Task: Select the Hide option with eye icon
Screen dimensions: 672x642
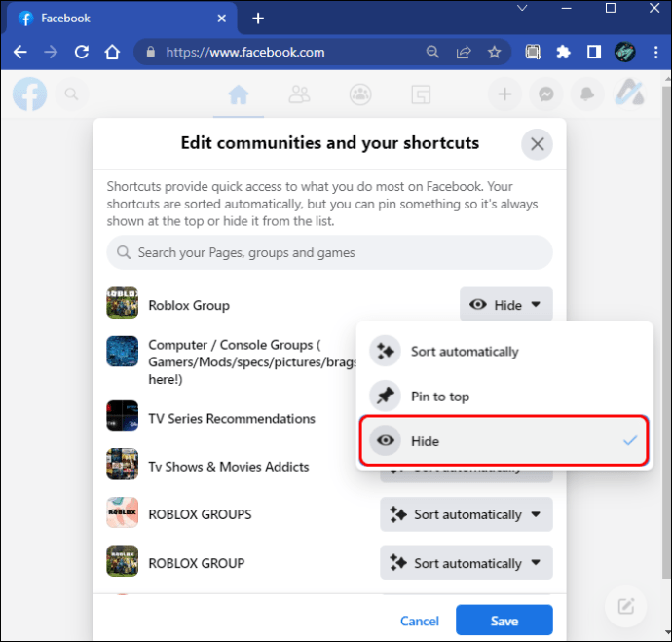Action: [504, 440]
